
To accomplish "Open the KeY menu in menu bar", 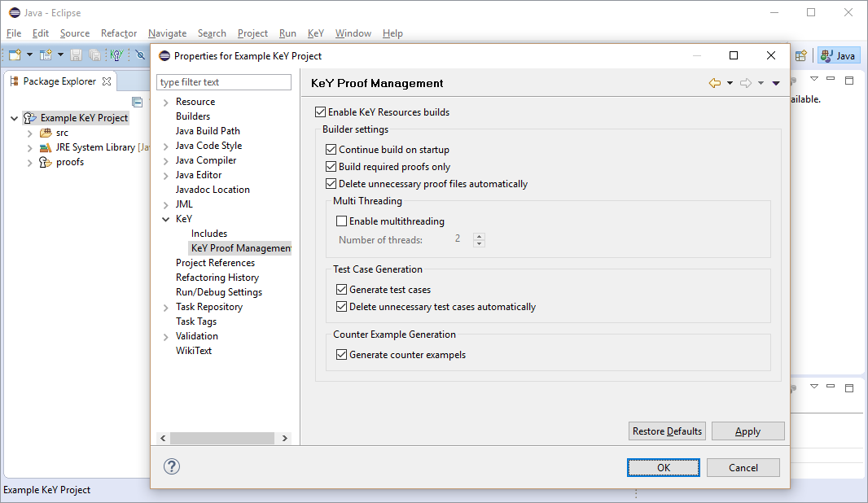I will click(315, 33).
